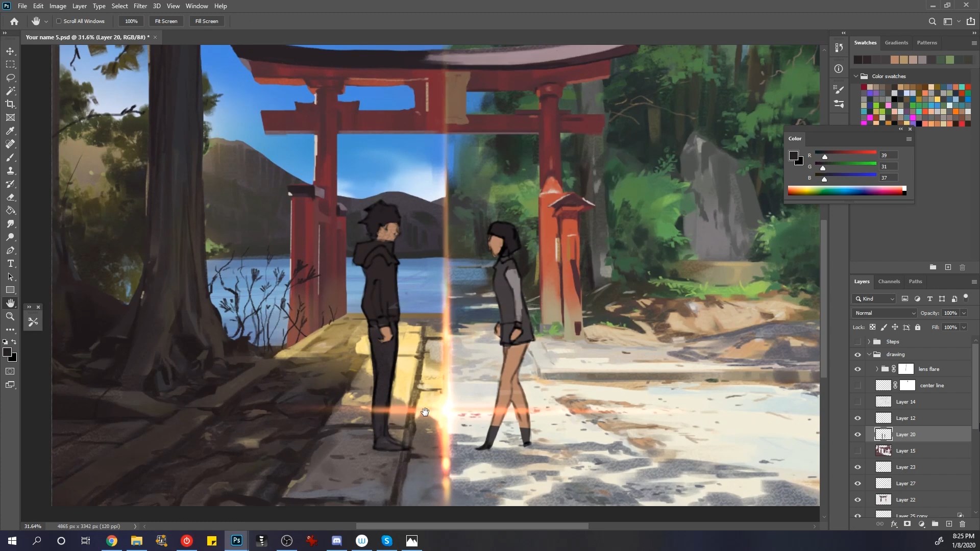Click the Fit Screen button
This screenshot has height=551, width=980.
pos(166,21)
